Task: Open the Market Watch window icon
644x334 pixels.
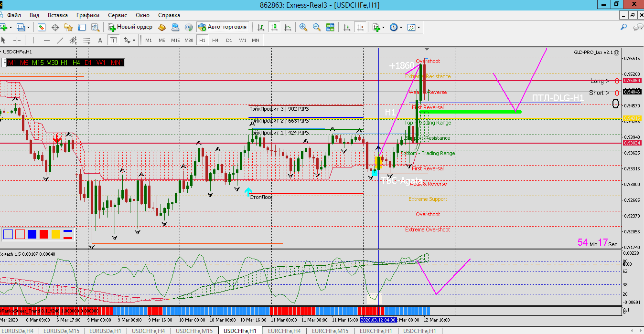Action: click(x=42, y=27)
